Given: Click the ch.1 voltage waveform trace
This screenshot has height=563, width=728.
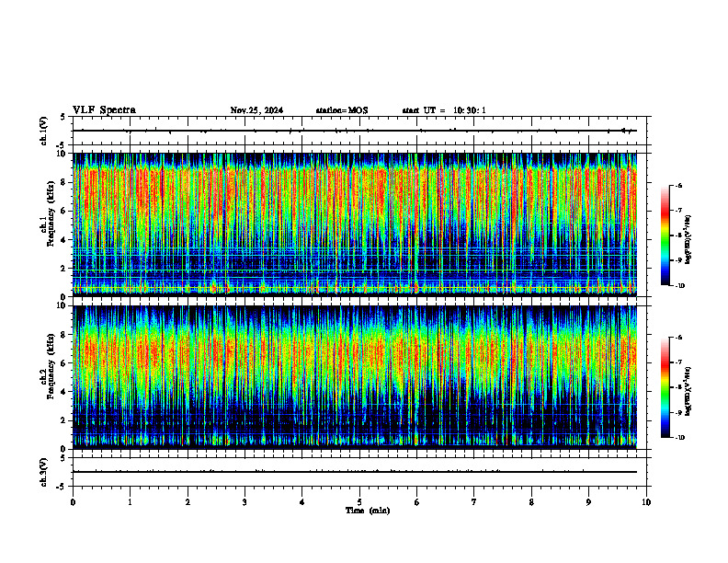Looking at the screenshot, I should coord(355,131).
